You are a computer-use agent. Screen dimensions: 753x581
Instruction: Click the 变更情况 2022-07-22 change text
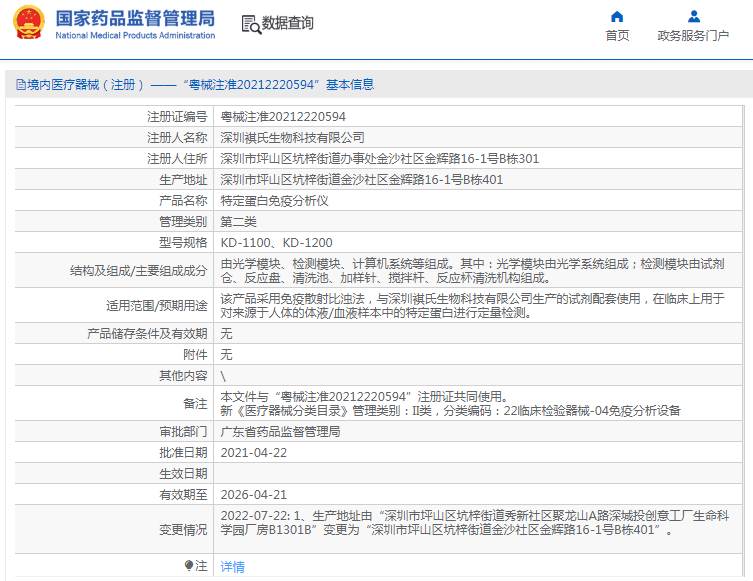[474, 523]
